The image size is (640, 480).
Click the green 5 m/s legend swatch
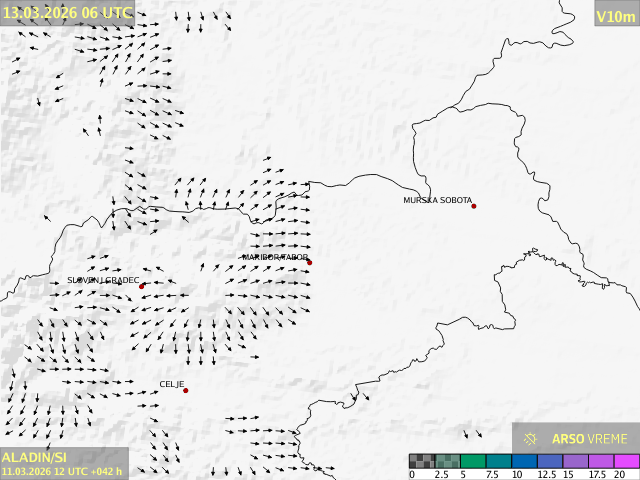[x=473, y=462]
